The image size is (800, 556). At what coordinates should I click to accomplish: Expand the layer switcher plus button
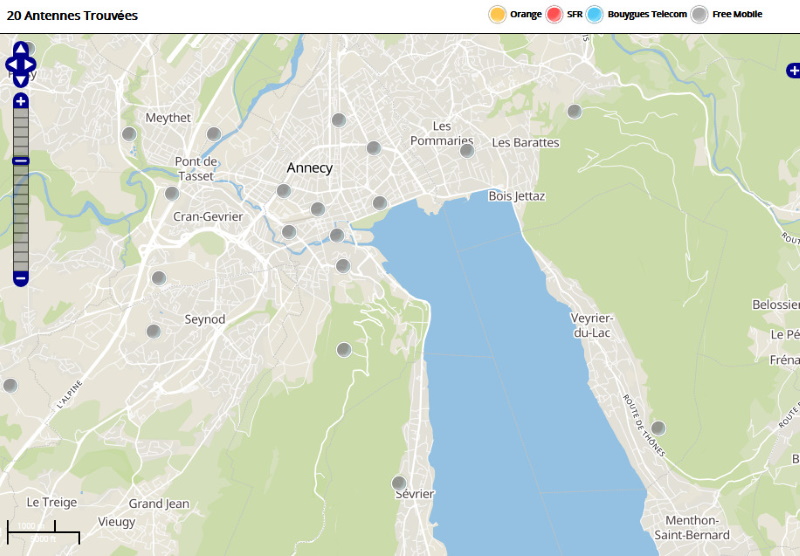[x=793, y=70]
